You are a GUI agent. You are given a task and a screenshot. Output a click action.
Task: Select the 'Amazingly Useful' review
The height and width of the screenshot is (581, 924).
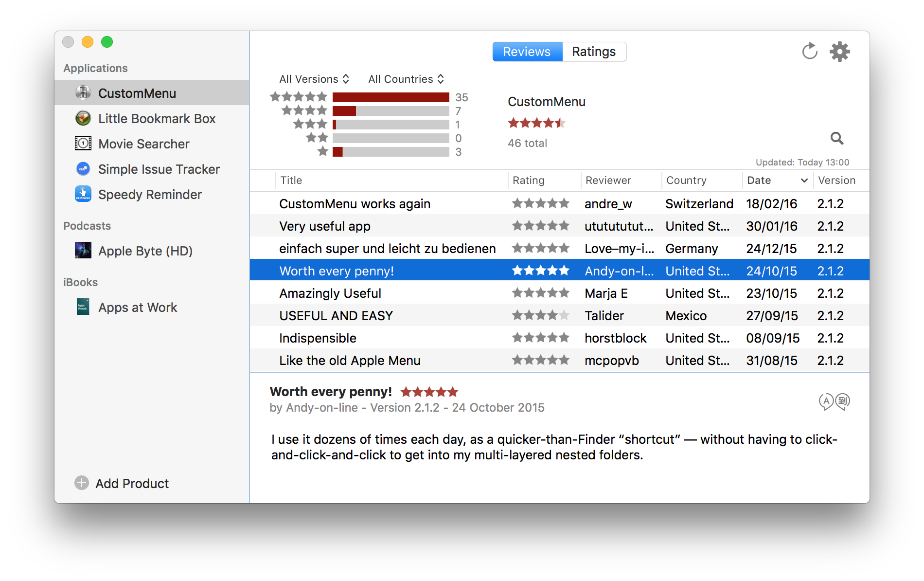pyautogui.click(x=559, y=293)
